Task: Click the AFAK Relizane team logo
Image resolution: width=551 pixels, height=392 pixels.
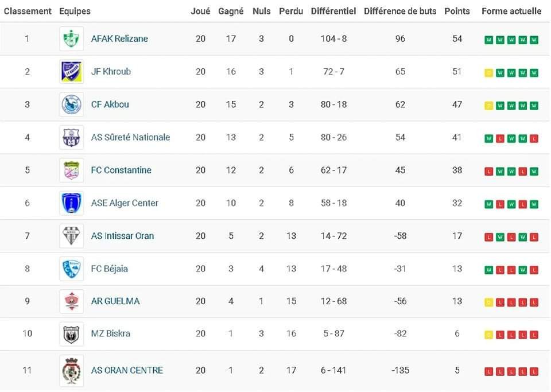Action: coord(71,39)
